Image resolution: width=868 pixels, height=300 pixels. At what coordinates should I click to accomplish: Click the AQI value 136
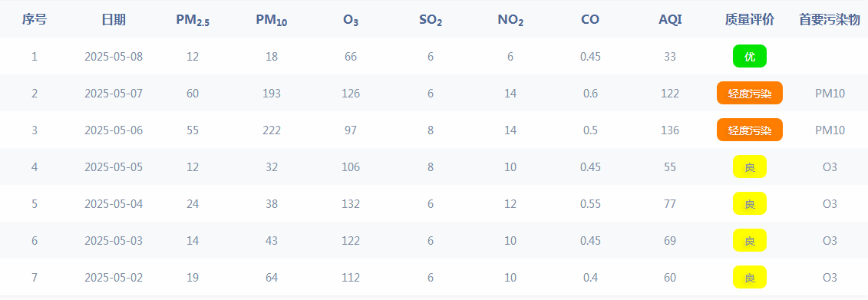tap(670, 130)
